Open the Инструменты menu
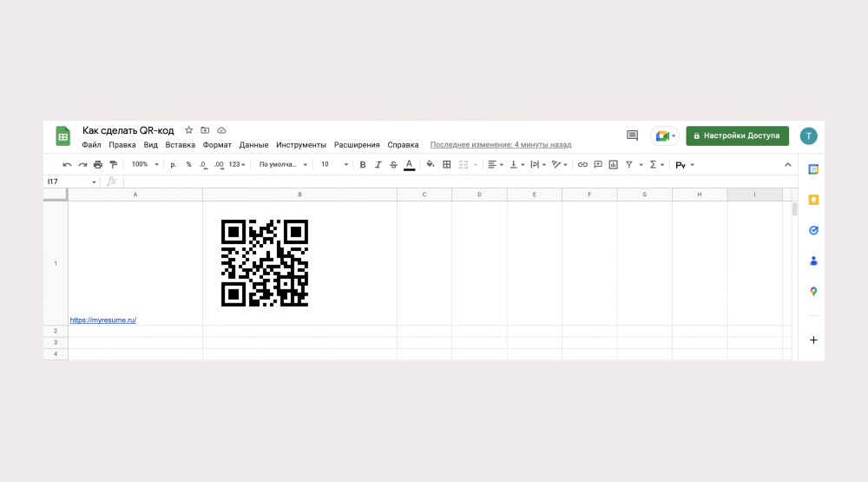The width and height of the screenshot is (868, 482). (x=301, y=144)
